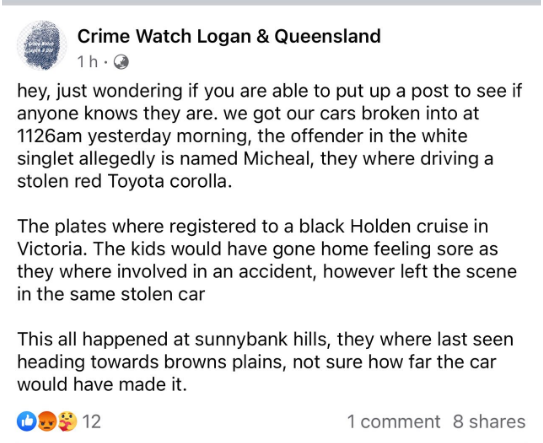Screen dimensions: 543x443
Task: Click the paragraph mentioning sunnybank hills
Action: click(265, 362)
